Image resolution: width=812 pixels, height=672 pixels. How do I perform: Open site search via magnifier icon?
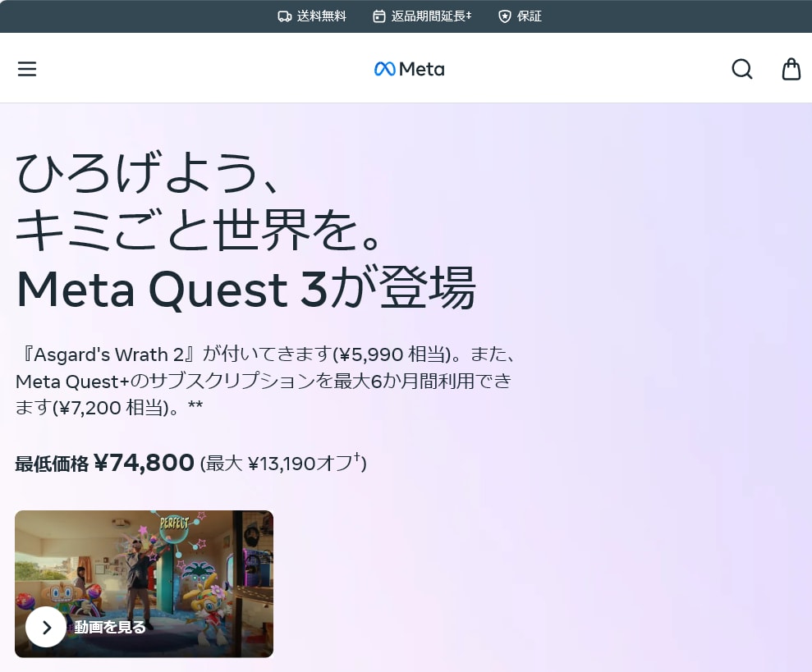click(x=741, y=69)
